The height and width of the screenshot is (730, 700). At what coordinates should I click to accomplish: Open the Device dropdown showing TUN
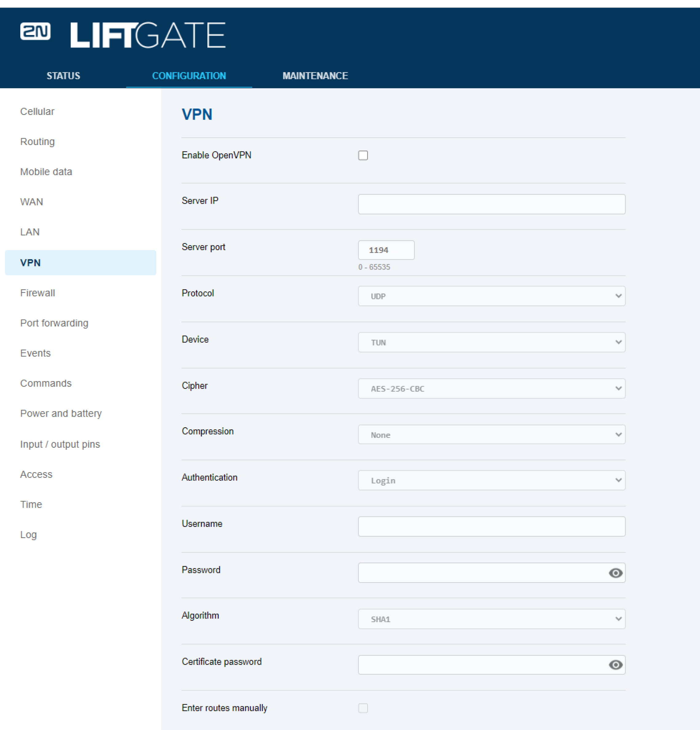pyautogui.click(x=491, y=342)
